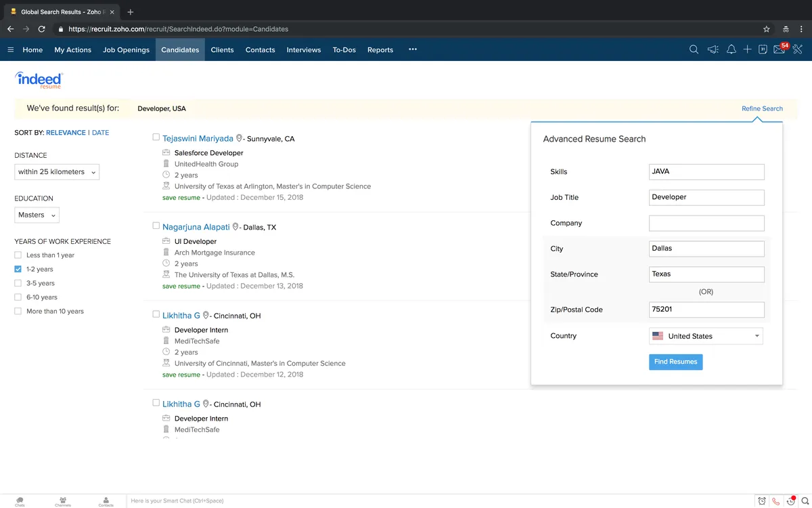Open the recent activity history icon
Image resolution: width=812 pixels, height=508 pixels.
pyautogui.click(x=790, y=501)
